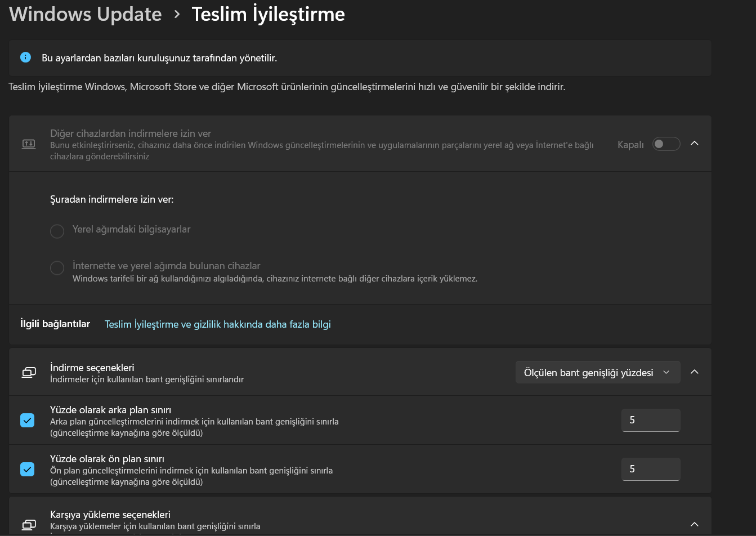
Task: Click the İndirme seçenekleri monitor icon
Action: 29,372
